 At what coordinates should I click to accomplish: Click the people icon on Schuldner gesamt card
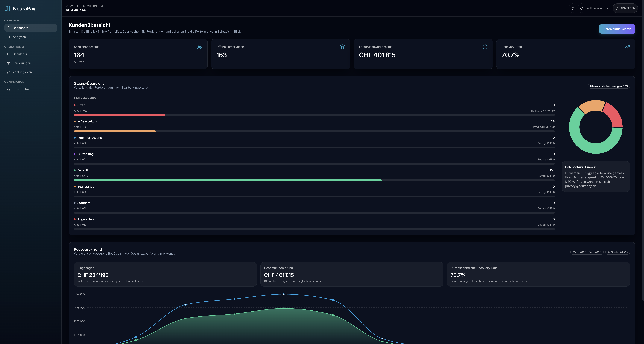click(x=200, y=47)
